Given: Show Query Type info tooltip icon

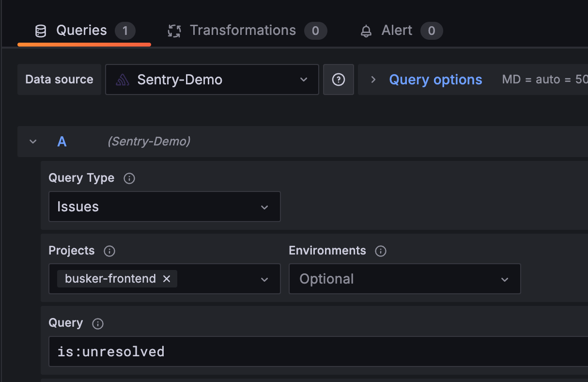Looking at the screenshot, I should (129, 178).
